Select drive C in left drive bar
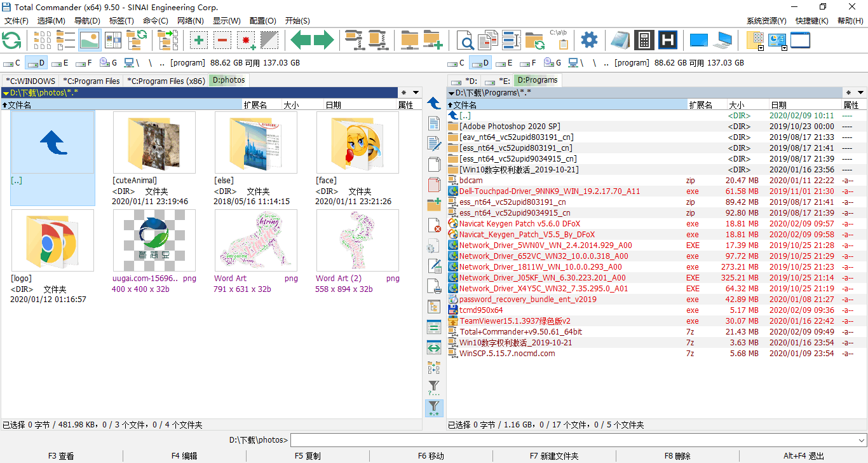Image resolution: width=868 pixels, height=463 pixels. click(x=12, y=63)
